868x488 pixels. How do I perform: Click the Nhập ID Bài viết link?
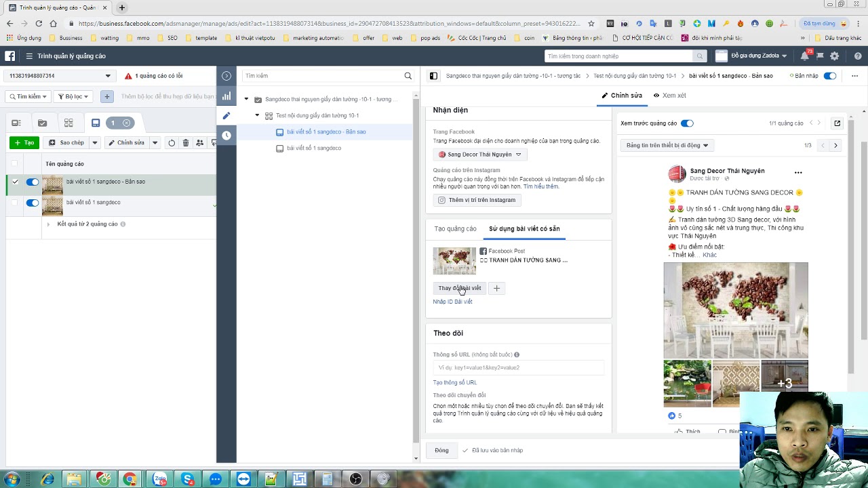coord(452,302)
